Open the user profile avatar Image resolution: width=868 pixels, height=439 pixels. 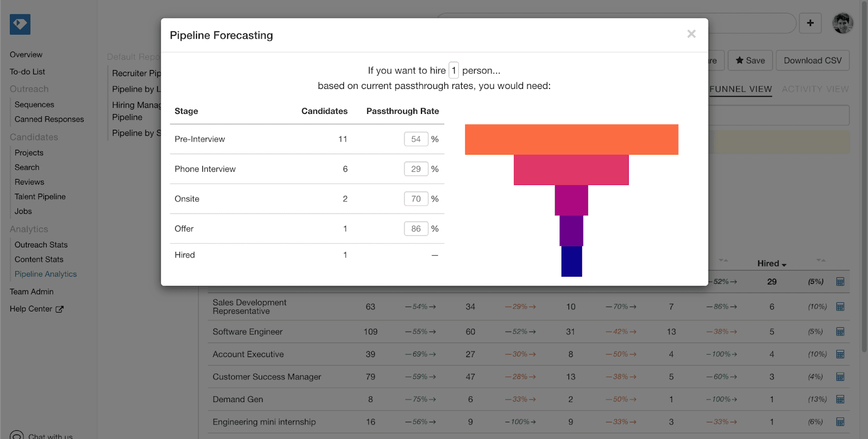tap(843, 23)
